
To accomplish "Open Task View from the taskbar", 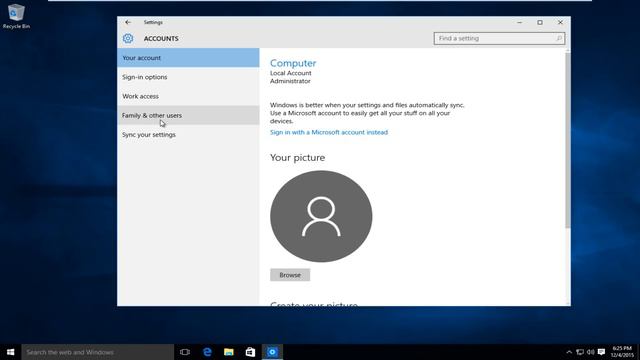I will click(185, 352).
